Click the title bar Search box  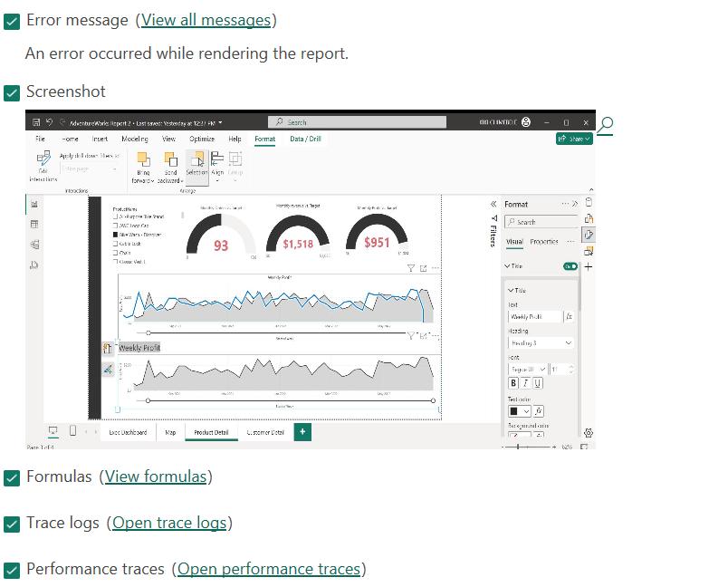pos(357,122)
